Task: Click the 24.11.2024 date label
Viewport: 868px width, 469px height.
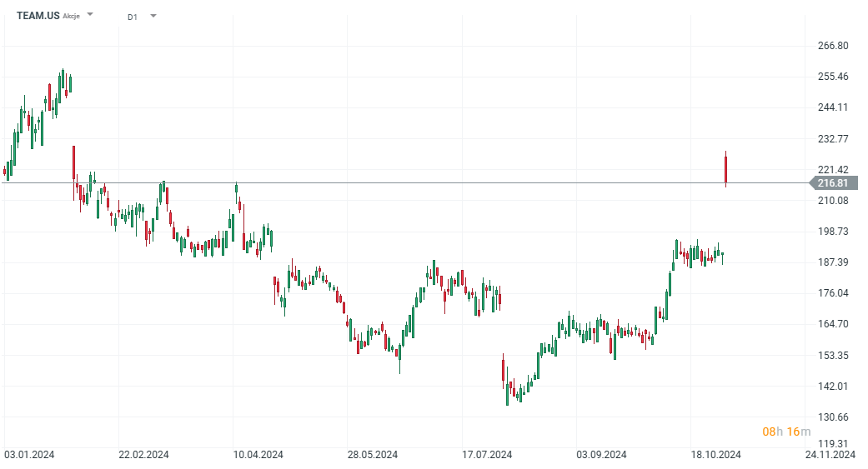Action: (830, 455)
